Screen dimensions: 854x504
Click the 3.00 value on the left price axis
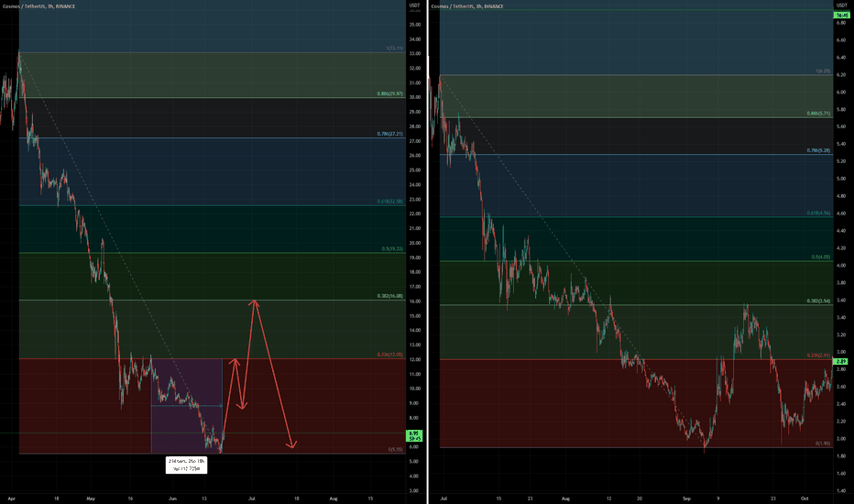click(x=414, y=491)
